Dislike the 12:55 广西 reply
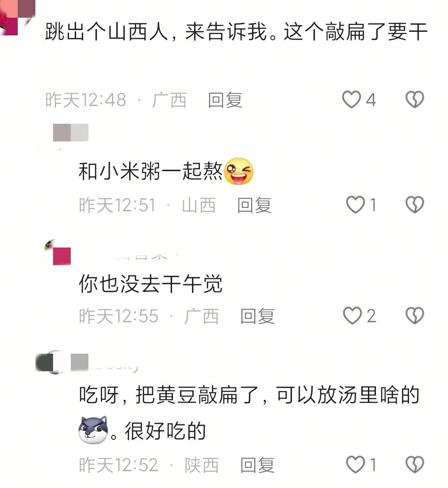The width and height of the screenshot is (448, 488). coord(415,316)
